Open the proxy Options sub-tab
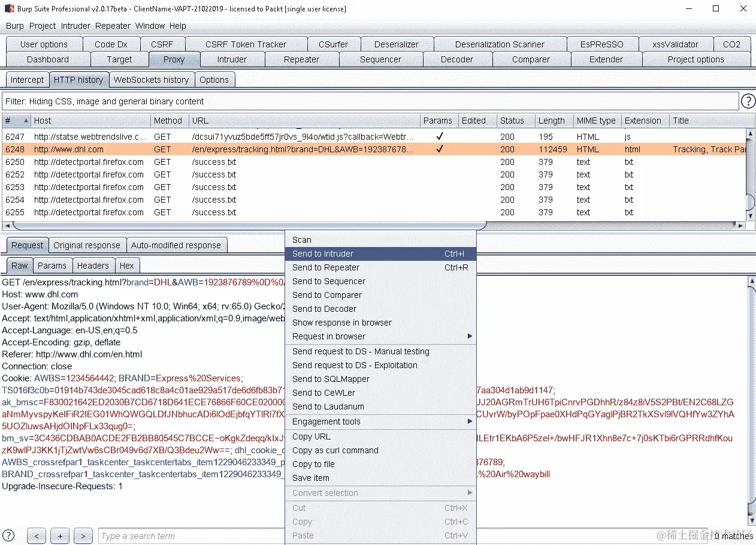The width and height of the screenshot is (756, 545). coord(214,80)
